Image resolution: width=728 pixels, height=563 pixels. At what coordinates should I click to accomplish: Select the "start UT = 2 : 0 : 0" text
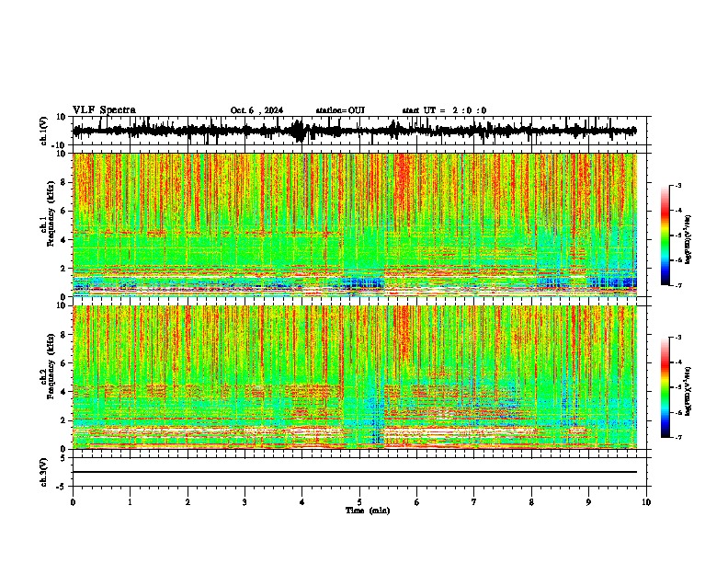[444, 110]
